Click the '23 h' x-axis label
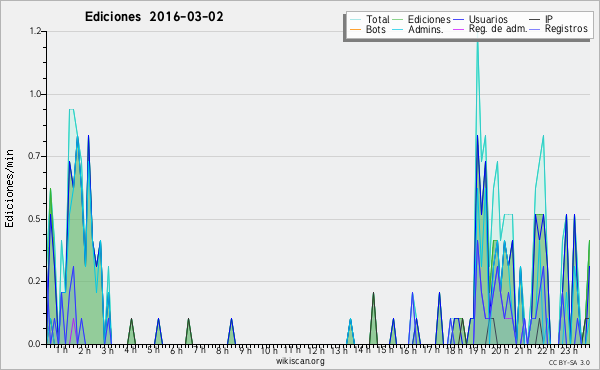600x370 pixels. [569, 350]
